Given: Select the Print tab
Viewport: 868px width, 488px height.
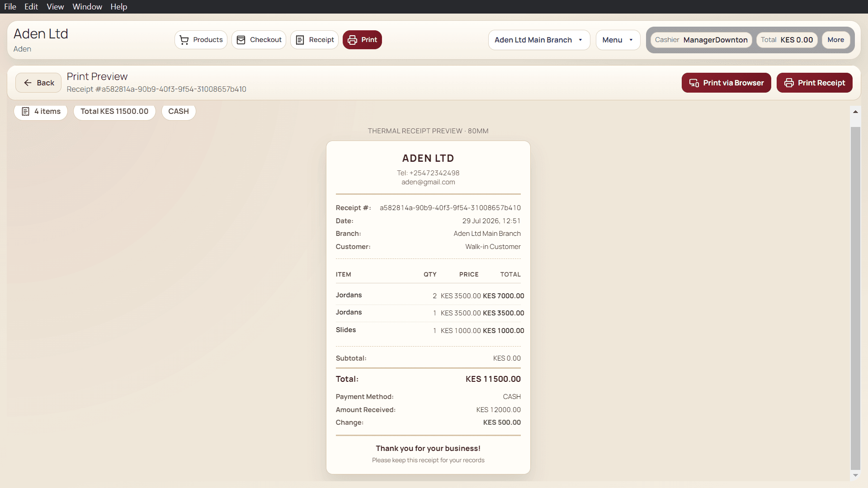Looking at the screenshot, I should pyautogui.click(x=362, y=40).
